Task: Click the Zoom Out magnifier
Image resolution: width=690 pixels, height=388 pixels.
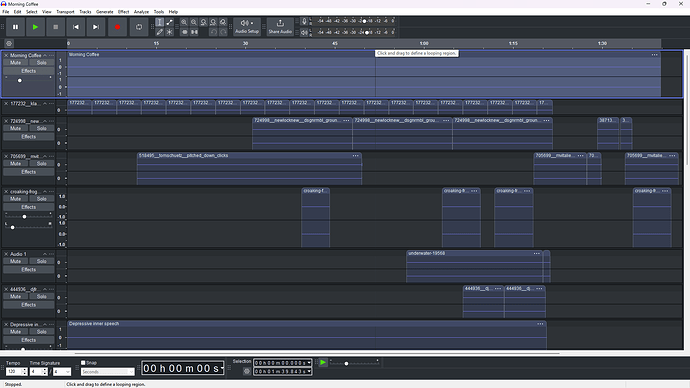Action: pos(194,22)
